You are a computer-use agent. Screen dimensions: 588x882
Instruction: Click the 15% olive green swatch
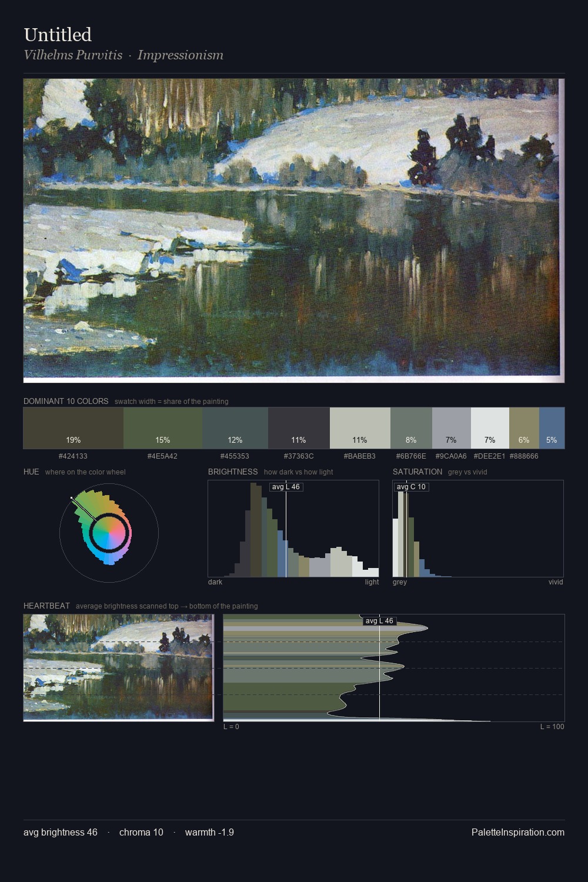[163, 428]
